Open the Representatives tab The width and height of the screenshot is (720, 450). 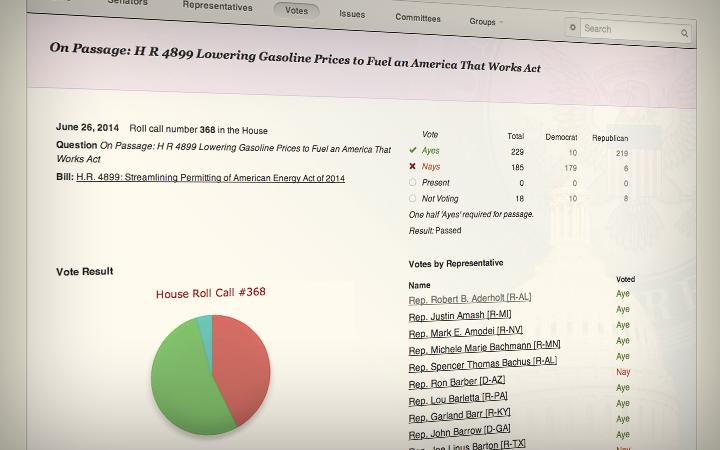coord(218,5)
